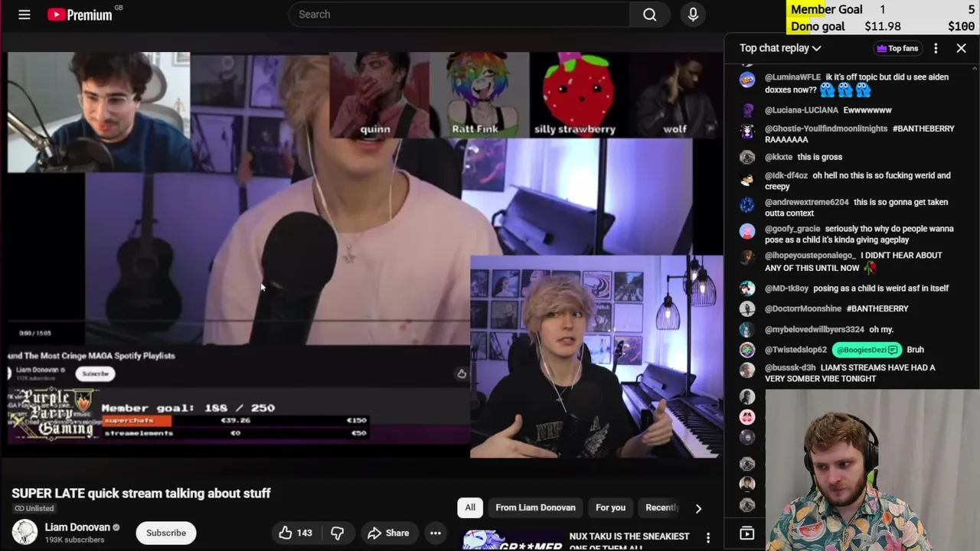980x551 pixels.
Task: Open @ihopeyousteponalego_ chat avatar
Action: coord(747,256)
